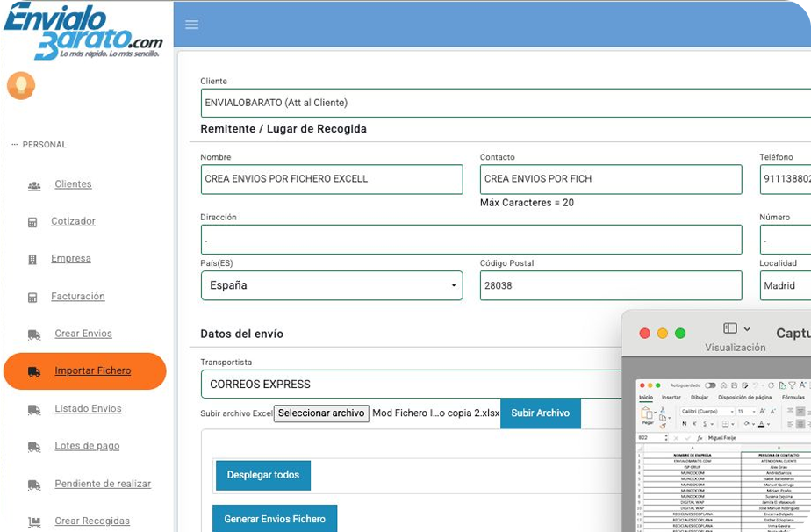Viewport: 811px width, 532px height.
Task: Click the Cotizador calculator icon
Action: (32, 222)
